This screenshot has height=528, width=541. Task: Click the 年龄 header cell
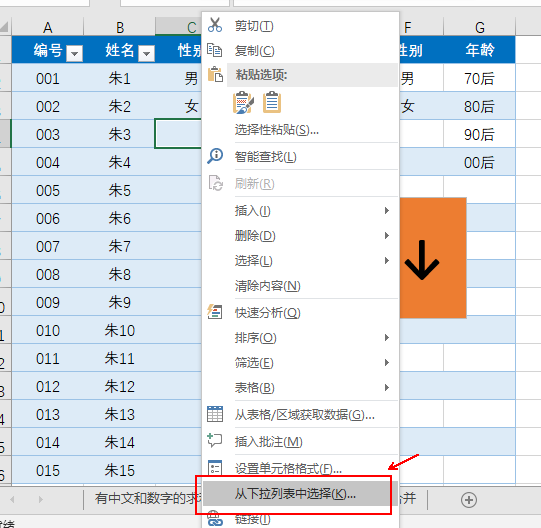coord(480,50)
